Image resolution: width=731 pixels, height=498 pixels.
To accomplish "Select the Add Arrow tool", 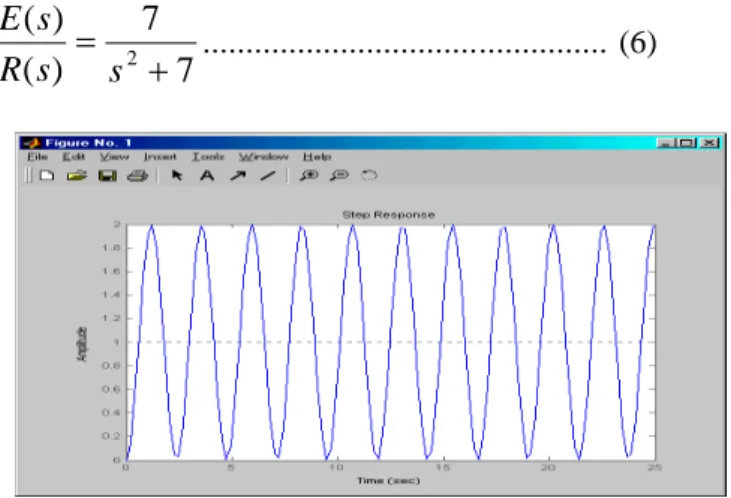I will point(238,176).
